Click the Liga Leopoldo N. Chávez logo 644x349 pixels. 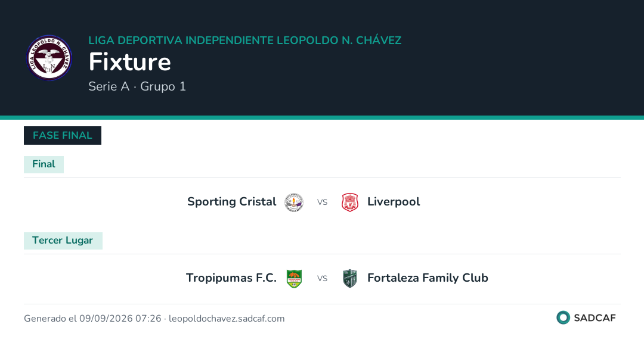click(x=49, y=58)
